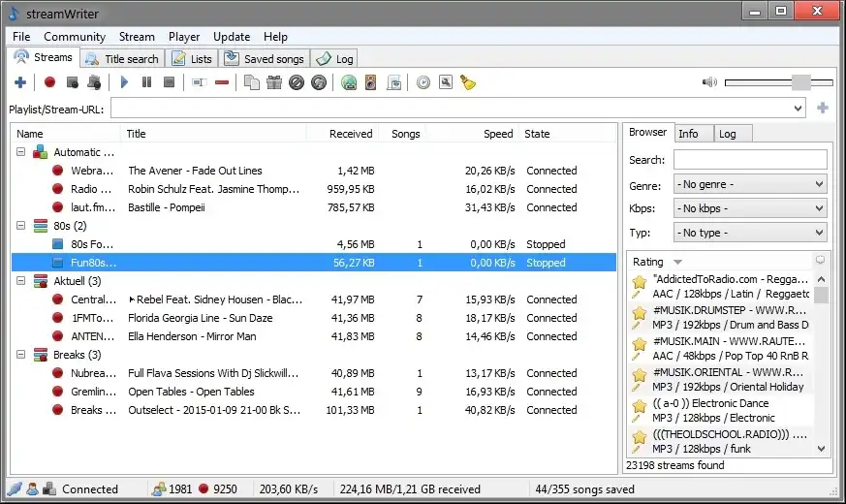This screenshot has width=846, height=504.
Task: Click the broom cleanup icon in toolbar
Action: point(467,83)
